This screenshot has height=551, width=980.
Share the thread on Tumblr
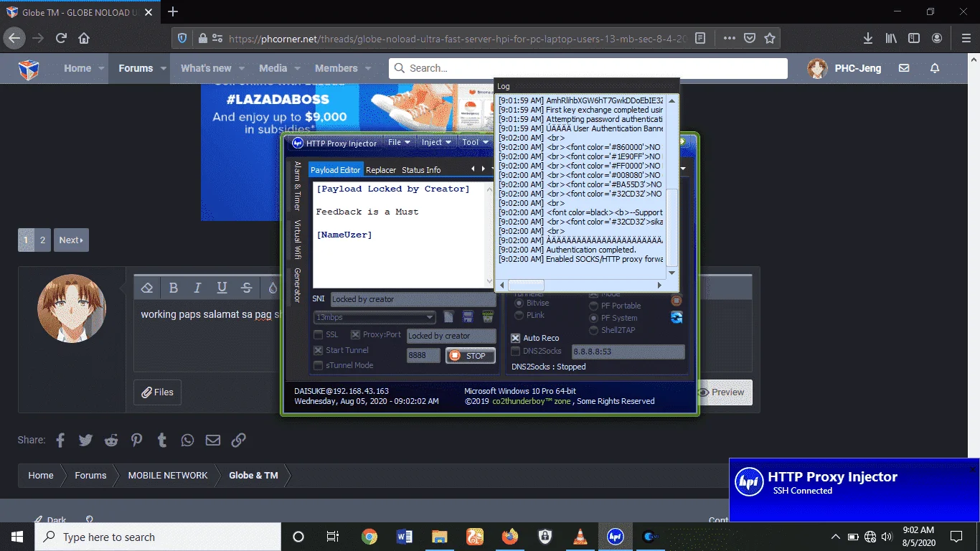(x=162, y=440)
